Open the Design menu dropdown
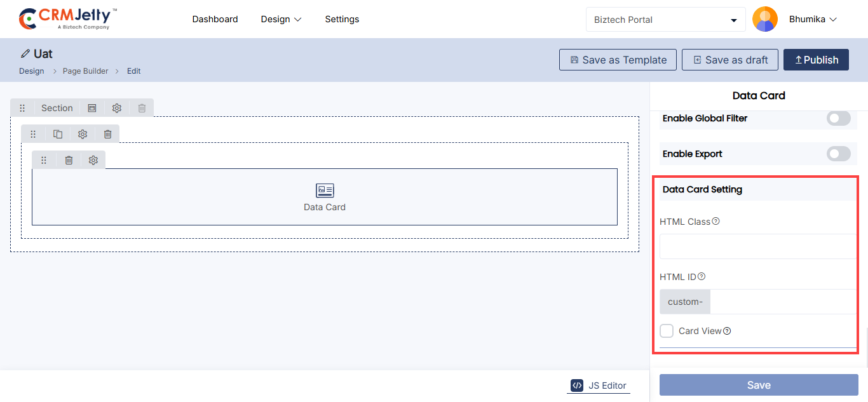Viewport: 868px width, 402px height. click(281, 19)
